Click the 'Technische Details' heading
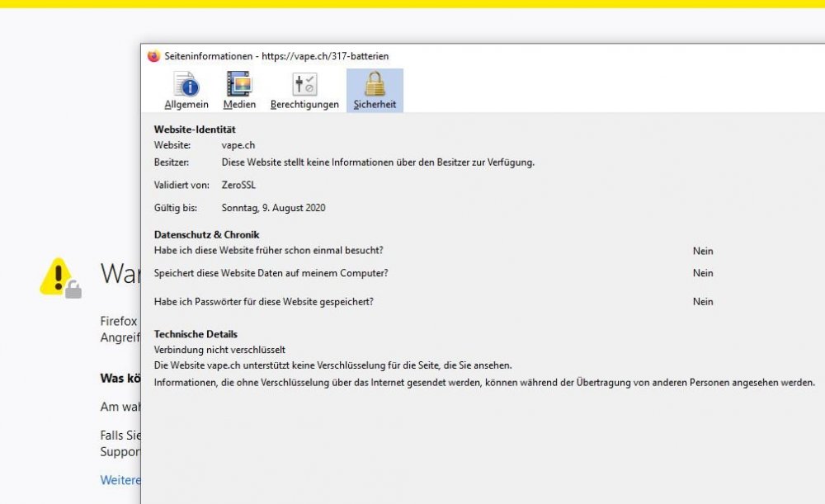 pyautogui.click(x=196, y=334)
